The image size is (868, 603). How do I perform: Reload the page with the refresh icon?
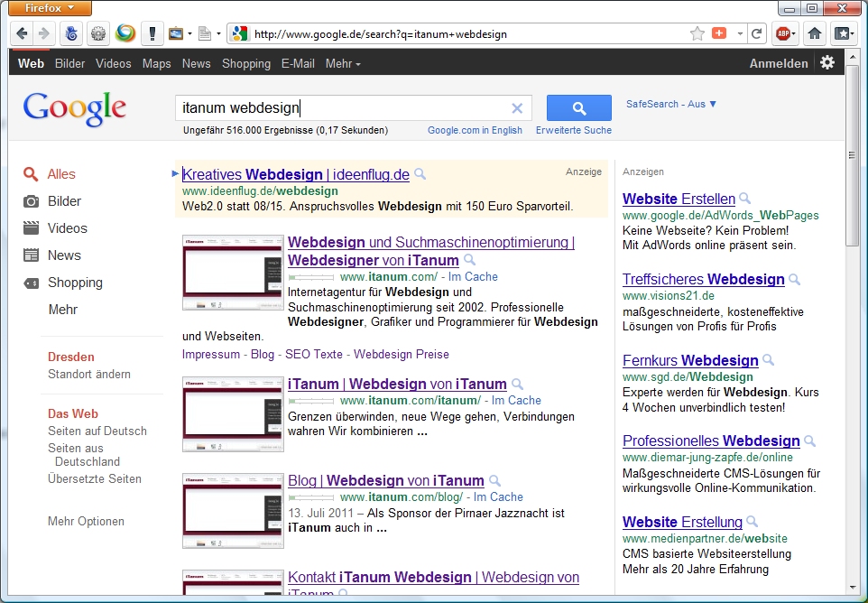tap(756, 33)
